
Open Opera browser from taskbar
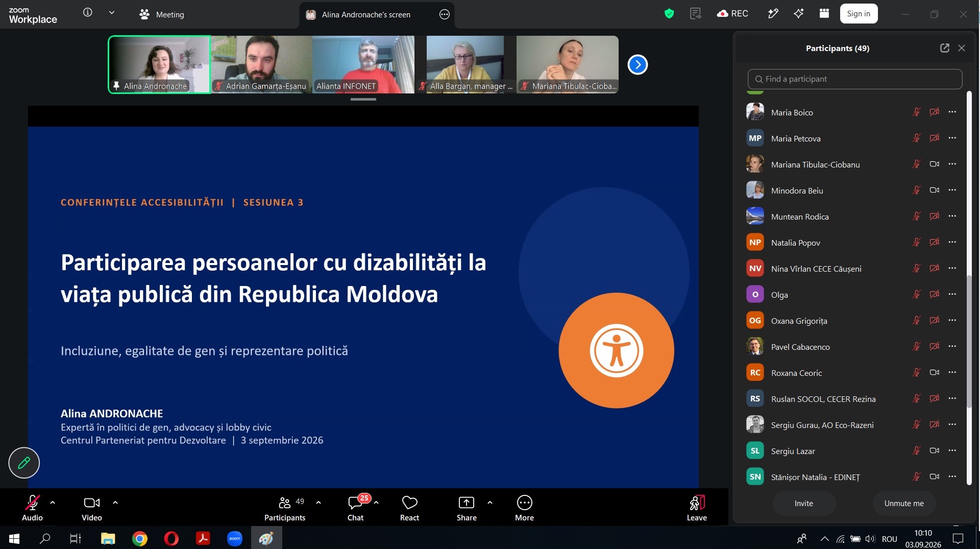coord(171,538)
